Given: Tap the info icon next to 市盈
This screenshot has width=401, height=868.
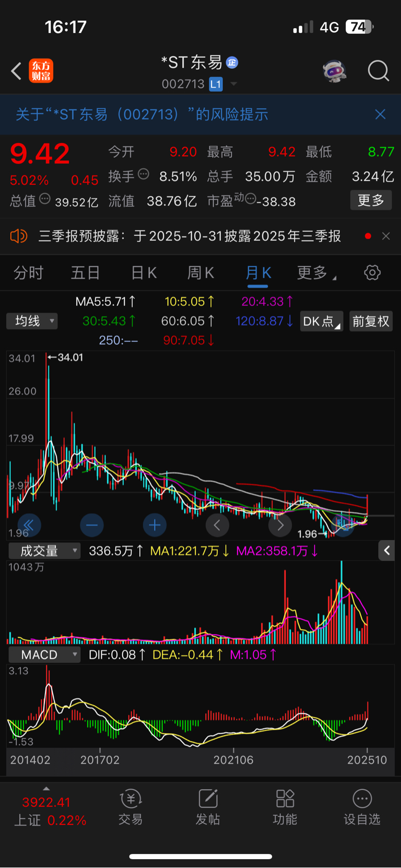Looking at the screenshot, I should (x=250, y=199).
